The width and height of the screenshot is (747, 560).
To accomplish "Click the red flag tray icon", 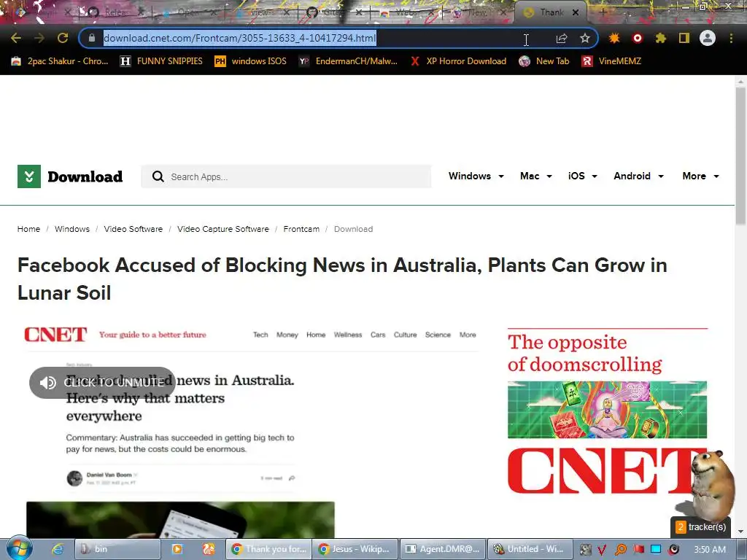I will (x=638, y=550).
